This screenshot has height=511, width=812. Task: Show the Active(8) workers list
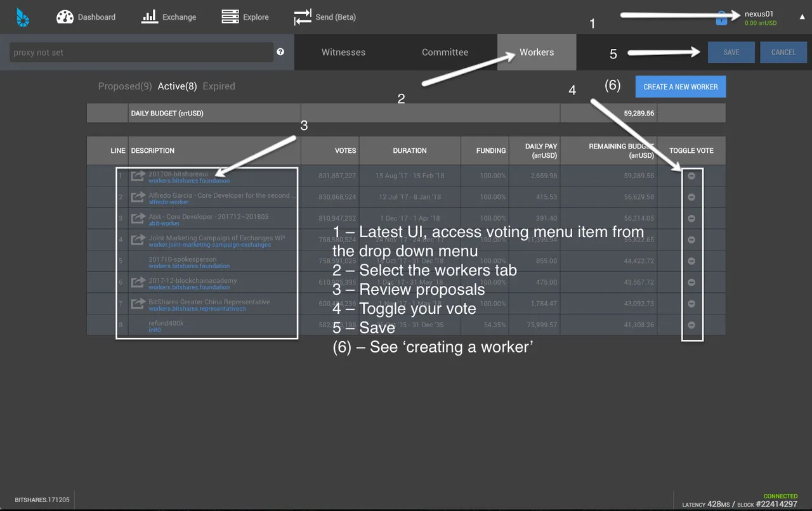coord(177,86)
